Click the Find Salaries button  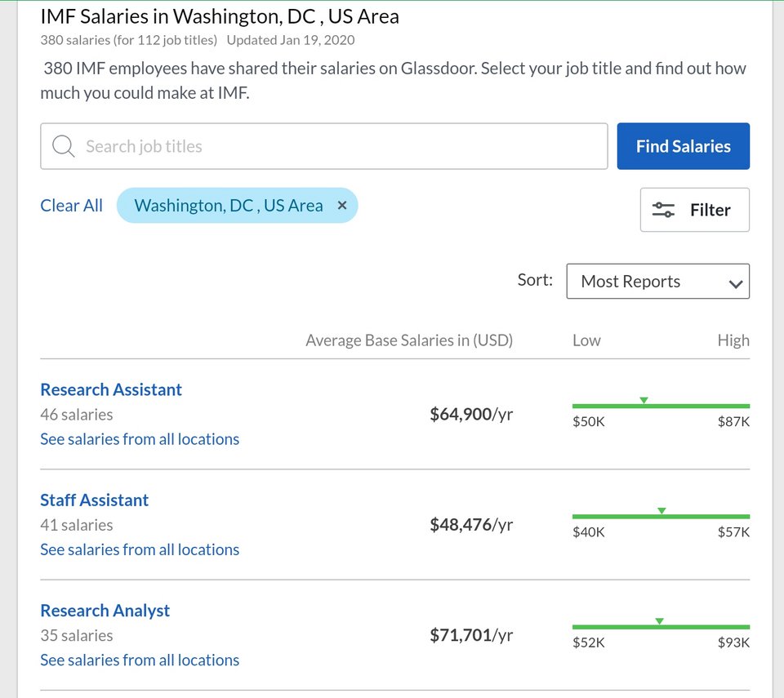(683, 146)
